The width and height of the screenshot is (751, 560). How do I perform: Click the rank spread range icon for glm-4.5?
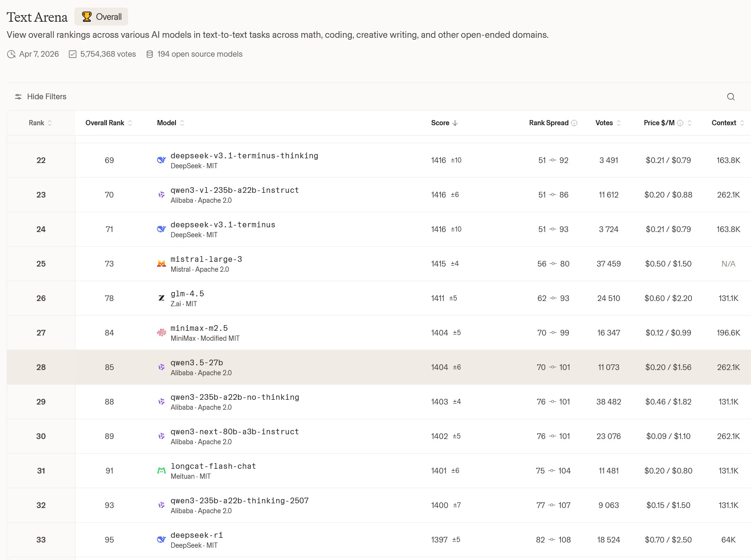point(553,298)
